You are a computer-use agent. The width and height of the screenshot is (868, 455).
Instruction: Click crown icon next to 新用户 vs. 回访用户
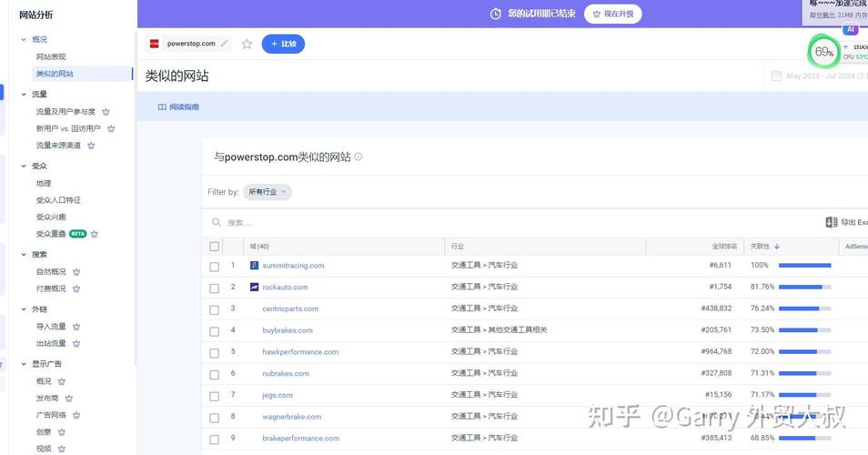coord(111,128)
